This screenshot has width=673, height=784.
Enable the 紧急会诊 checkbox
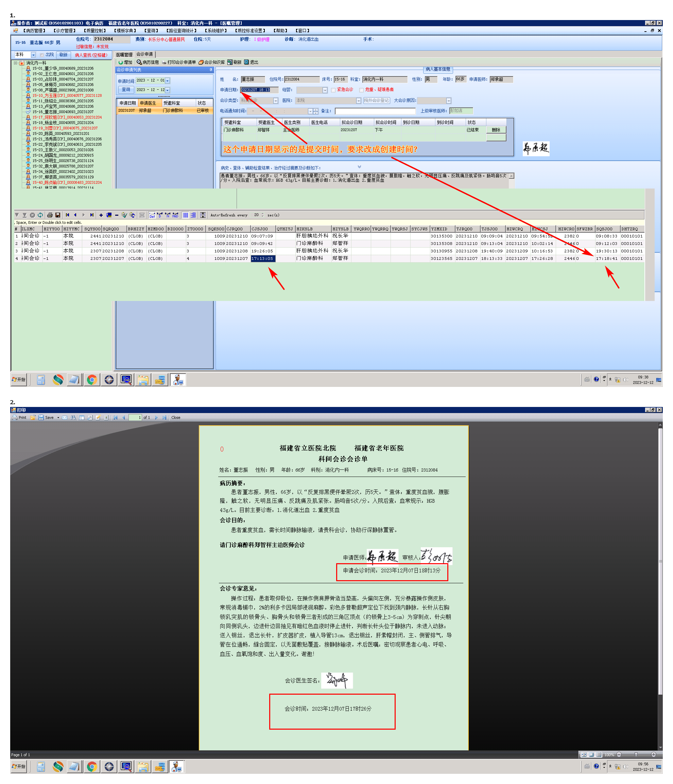[x=333, y=90]
